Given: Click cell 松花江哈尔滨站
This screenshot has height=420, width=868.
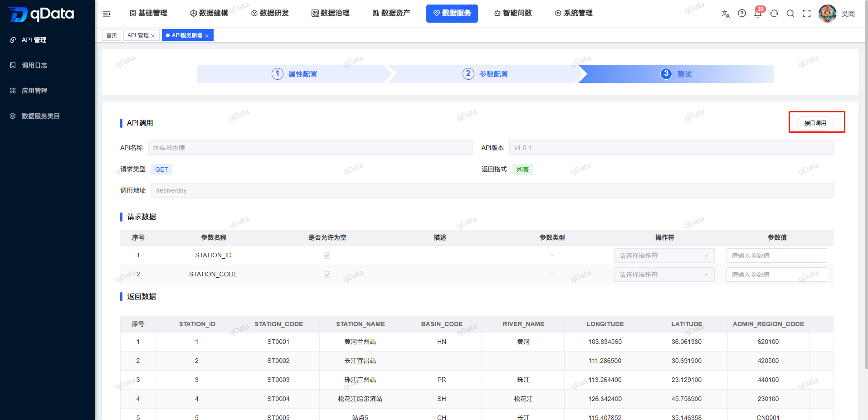Looking at the screenshot, I should (x=360, y=399).
